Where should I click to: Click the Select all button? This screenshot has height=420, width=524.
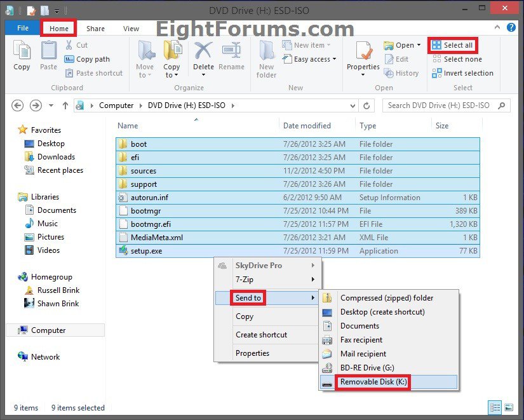click(452, 45)
